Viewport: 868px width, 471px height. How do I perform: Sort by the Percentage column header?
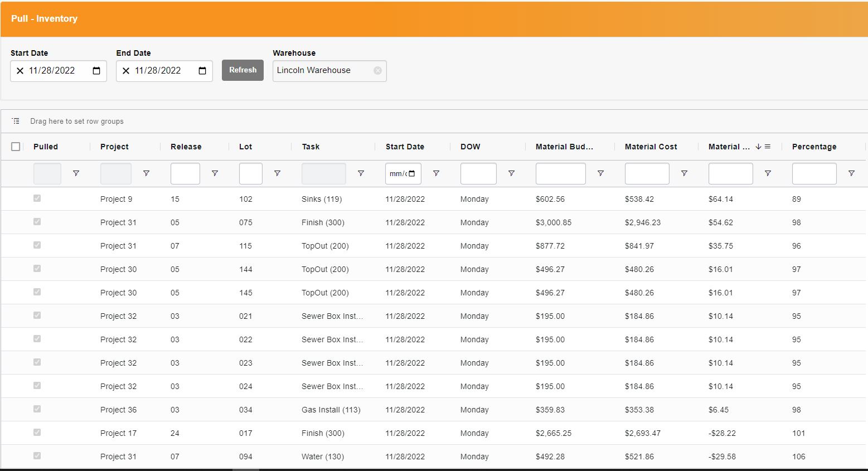(814, 147)
